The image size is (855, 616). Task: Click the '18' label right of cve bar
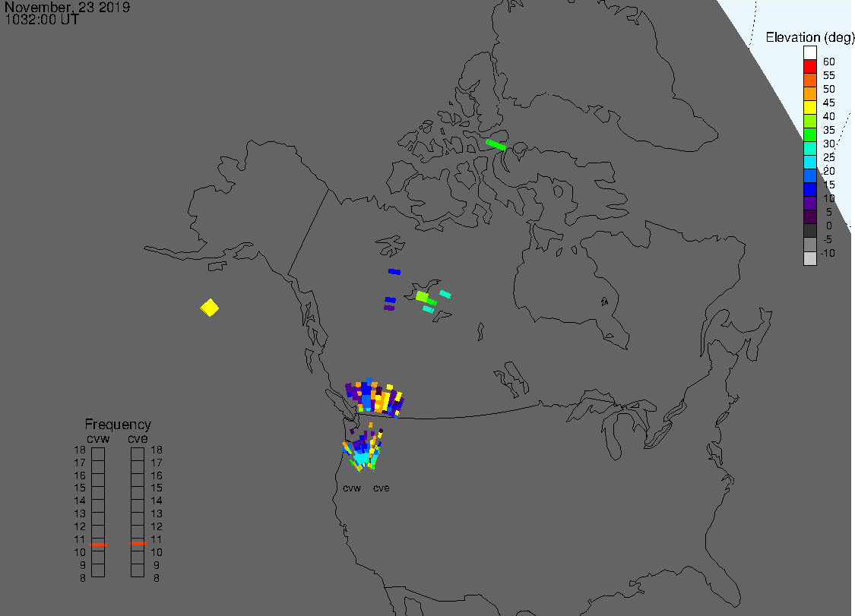click(x=157, y=450)
